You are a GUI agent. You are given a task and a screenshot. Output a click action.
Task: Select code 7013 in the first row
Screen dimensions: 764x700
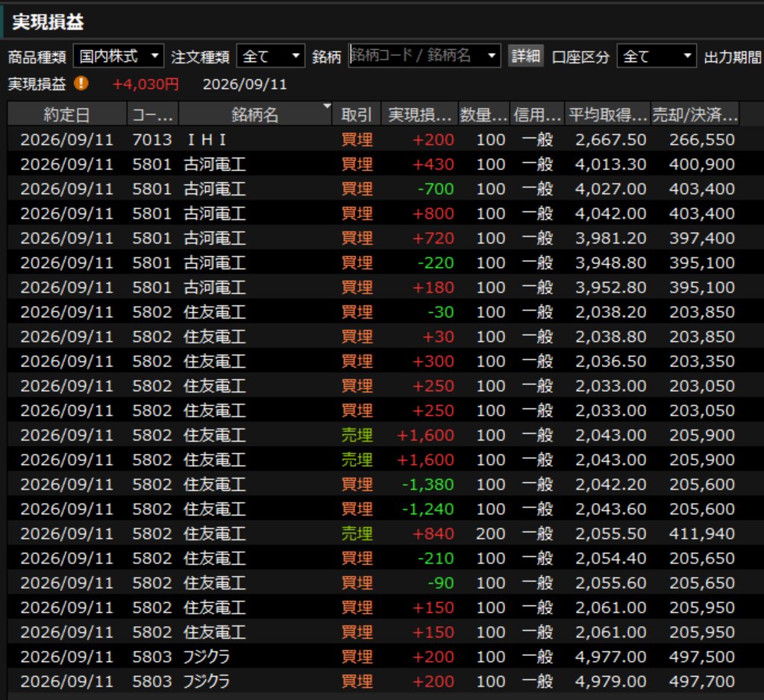pyautogui.click(x=152, y=140)
